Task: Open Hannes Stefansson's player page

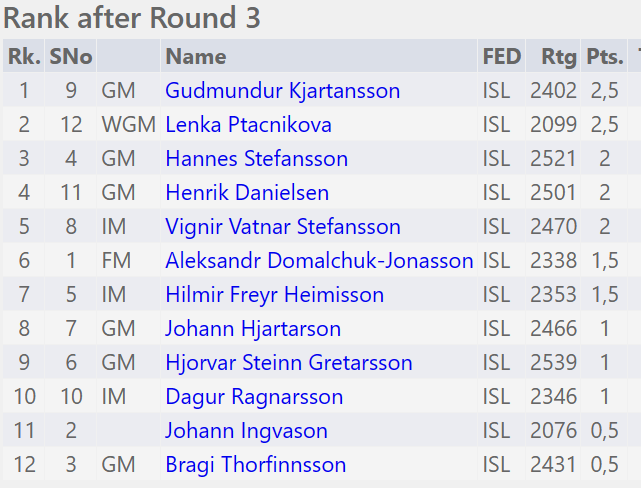Action: tap(256, 159)
